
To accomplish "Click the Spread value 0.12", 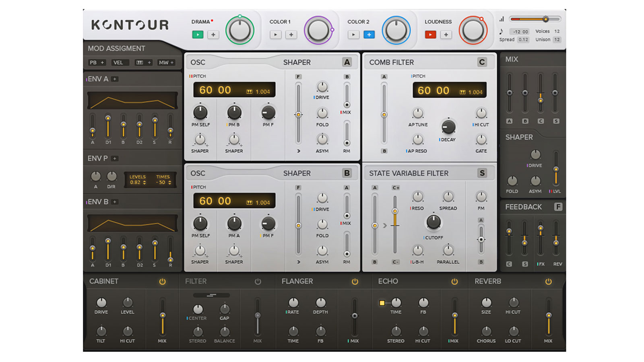I will click(523, 39).
